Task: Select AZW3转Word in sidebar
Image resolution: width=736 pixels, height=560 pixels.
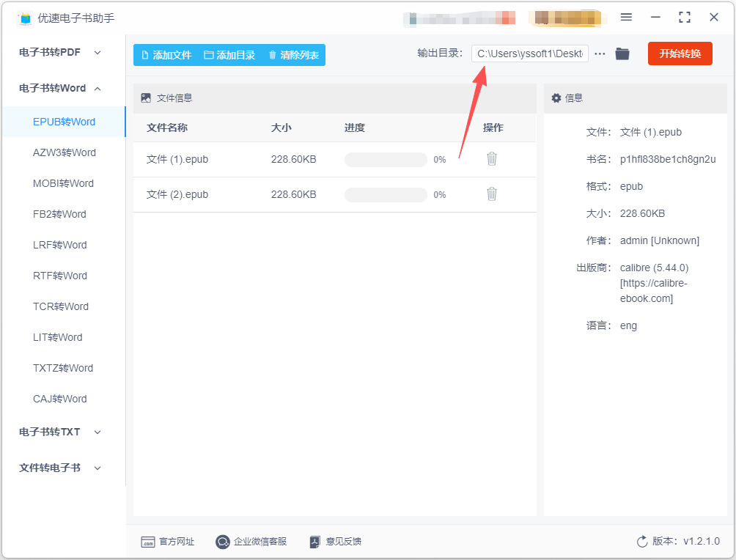Action: tap(65, 152)
